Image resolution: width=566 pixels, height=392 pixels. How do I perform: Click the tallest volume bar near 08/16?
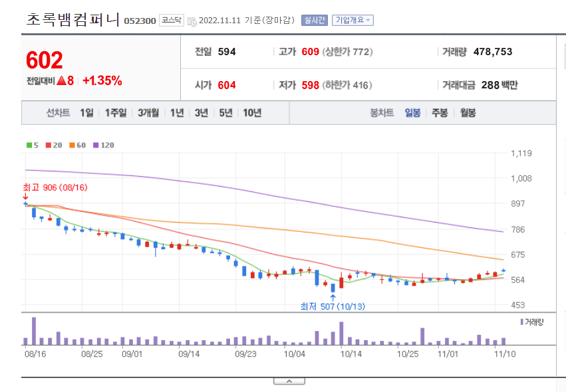pos(34,331)
